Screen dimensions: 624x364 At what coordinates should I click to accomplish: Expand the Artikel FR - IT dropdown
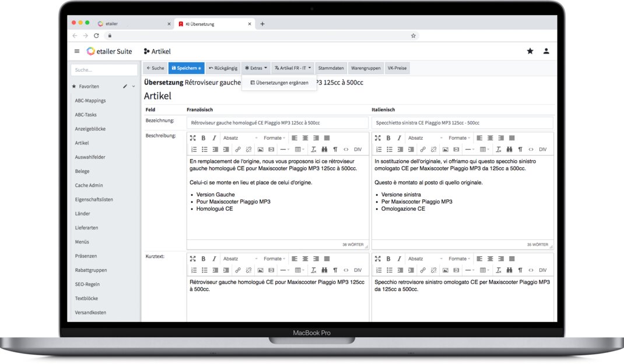293,68
